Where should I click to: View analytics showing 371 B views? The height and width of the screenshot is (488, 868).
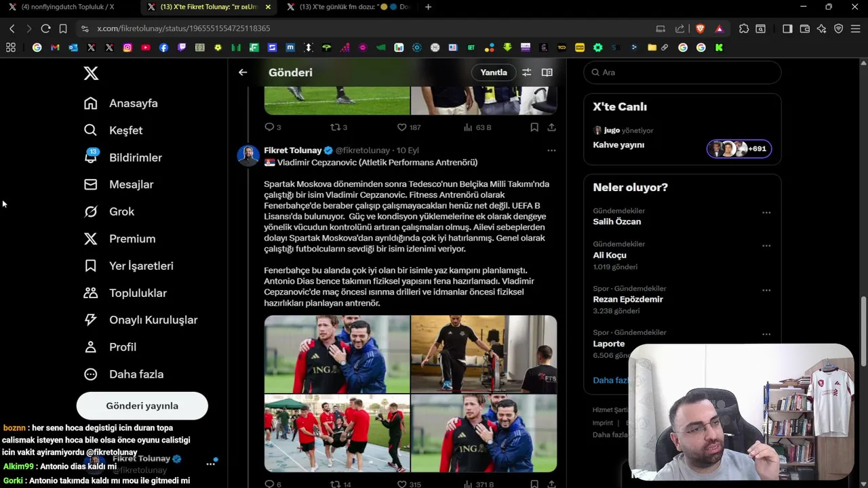tap(479, 485)
